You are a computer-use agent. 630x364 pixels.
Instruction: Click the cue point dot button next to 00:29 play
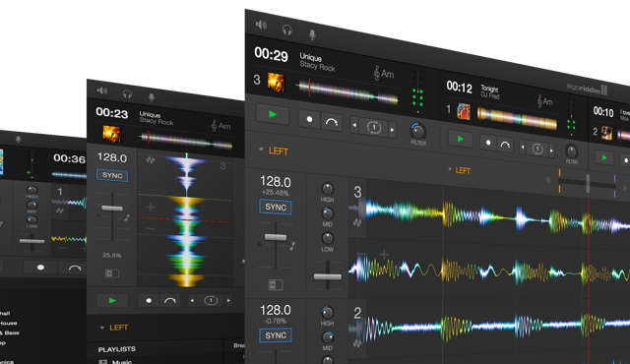point(309,119)
